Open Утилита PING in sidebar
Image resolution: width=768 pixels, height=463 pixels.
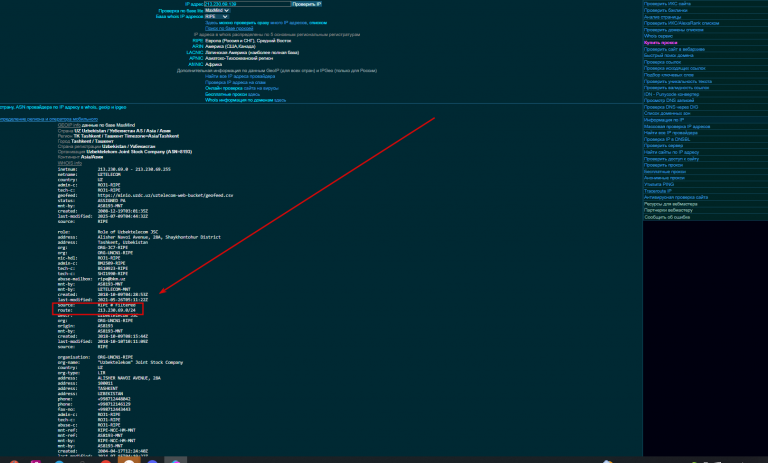pyautogui.click(x=659, y=185)
